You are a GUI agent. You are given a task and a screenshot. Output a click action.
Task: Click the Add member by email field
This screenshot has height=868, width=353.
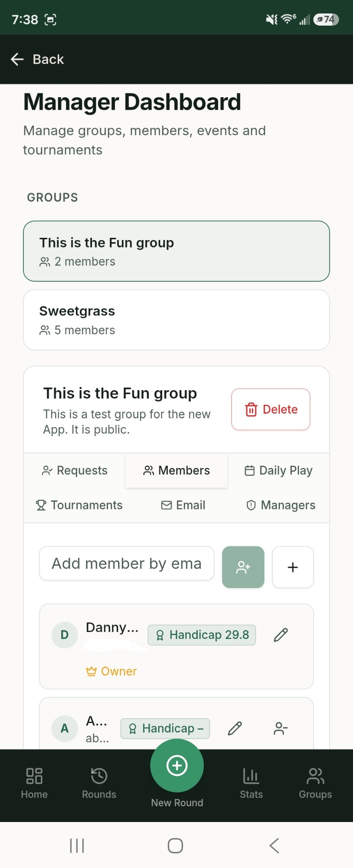(x=127, y=563)
